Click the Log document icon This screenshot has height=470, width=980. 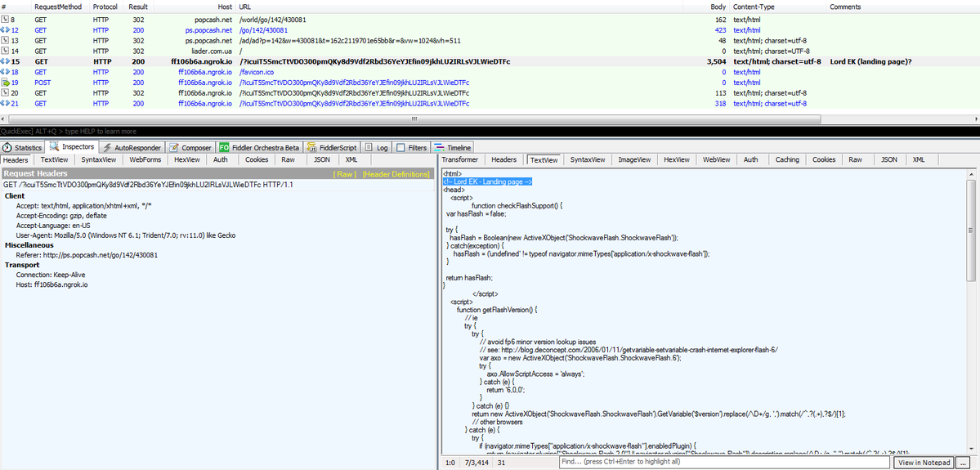tap(369, 148)
